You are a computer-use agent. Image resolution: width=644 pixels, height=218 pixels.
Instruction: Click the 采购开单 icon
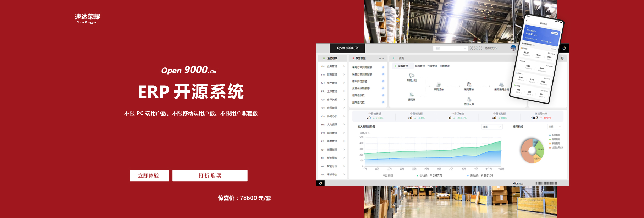(469, 84)
